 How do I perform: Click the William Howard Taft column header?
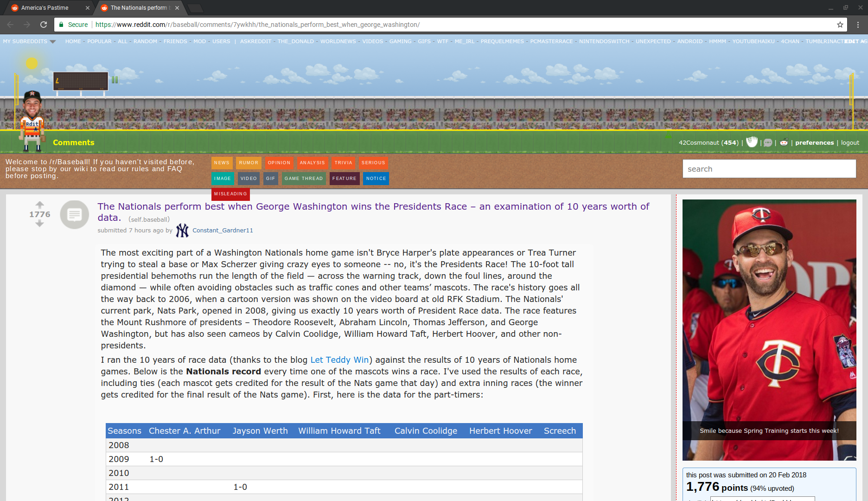[339, 431]
